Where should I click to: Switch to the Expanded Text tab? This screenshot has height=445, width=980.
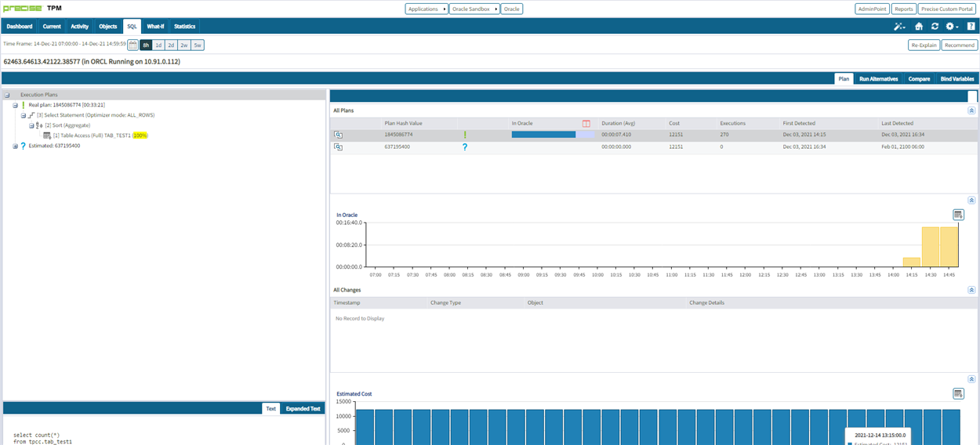point(303,408)
